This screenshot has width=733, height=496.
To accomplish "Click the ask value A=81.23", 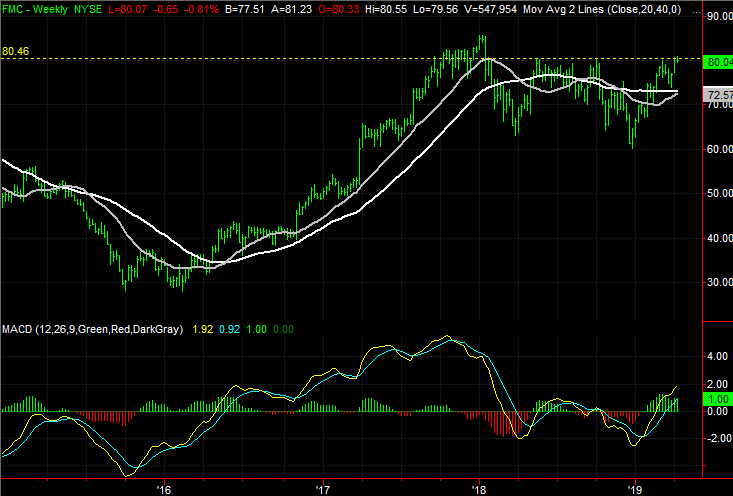I will point(291,9).
